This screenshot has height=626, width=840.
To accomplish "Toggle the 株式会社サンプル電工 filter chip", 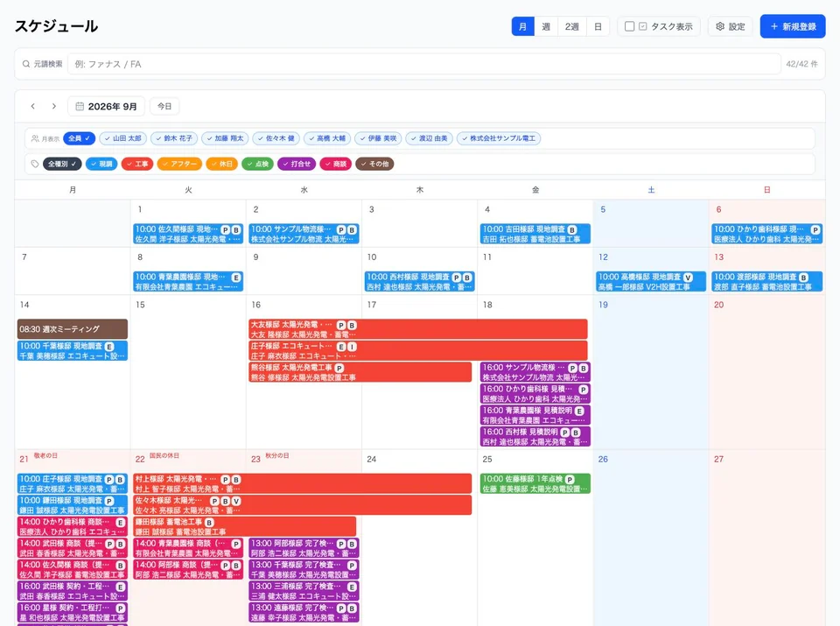I will coord(499,138).
